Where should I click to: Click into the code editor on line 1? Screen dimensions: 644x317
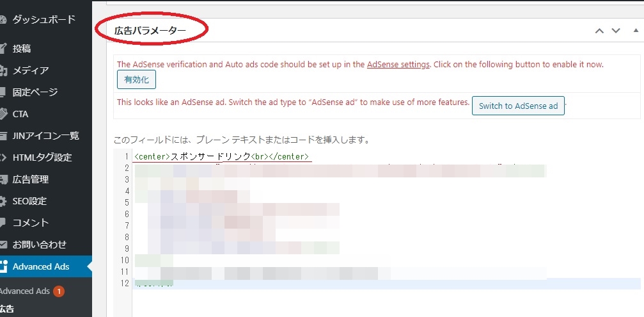click(384, 157)
